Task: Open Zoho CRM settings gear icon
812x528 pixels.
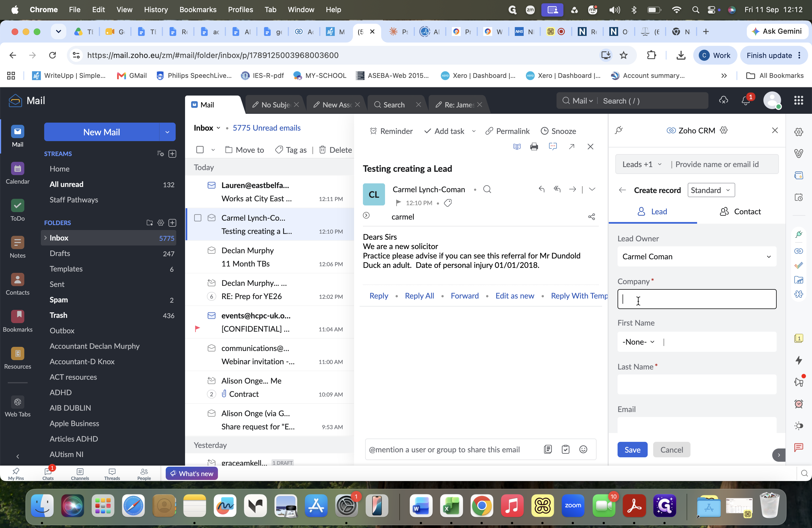Action: click(x=724, y=130)
